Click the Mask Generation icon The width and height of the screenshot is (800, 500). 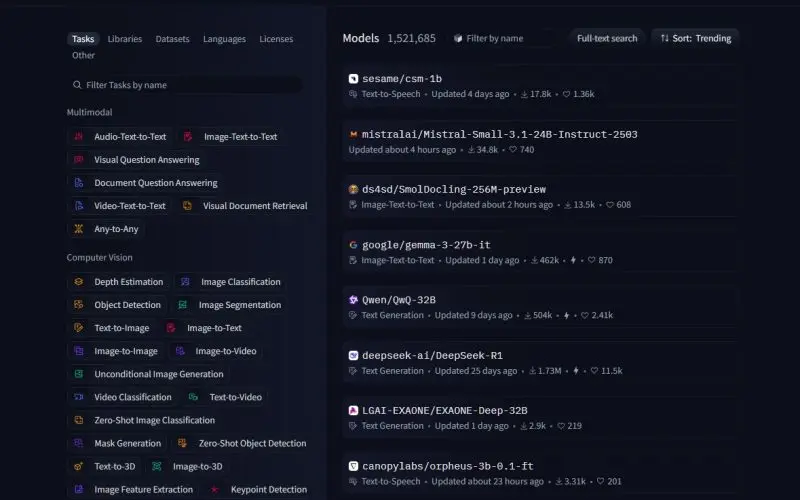pyautogui.click(x=79, y=443)
